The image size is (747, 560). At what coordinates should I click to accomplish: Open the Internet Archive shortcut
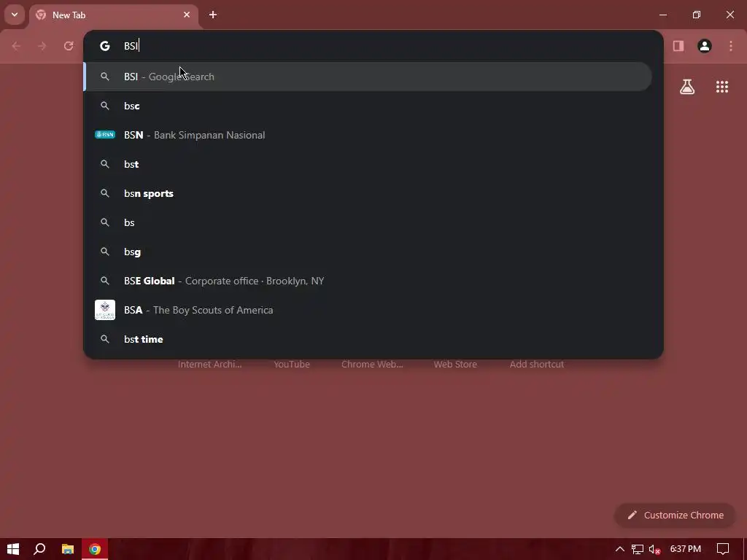tap(209, 365)
